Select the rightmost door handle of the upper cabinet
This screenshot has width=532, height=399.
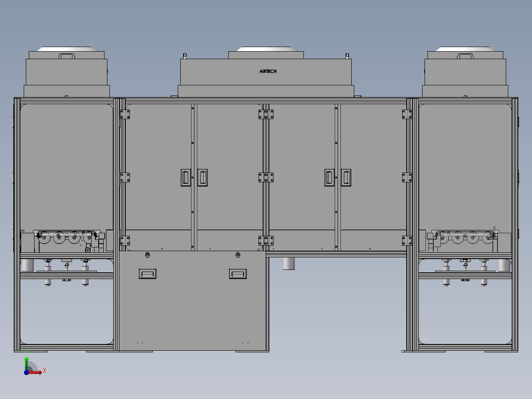coord(346,177)
